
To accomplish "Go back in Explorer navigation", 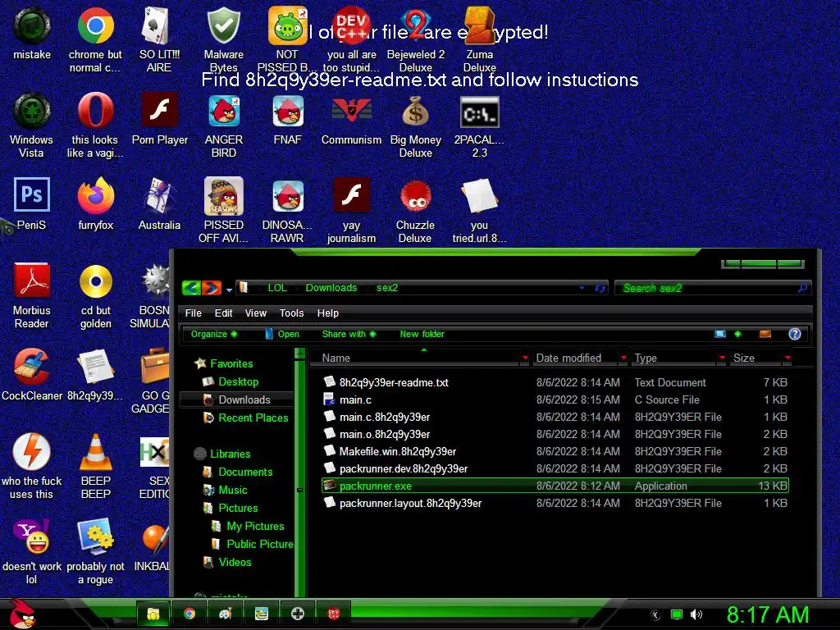I will [191, 288].
